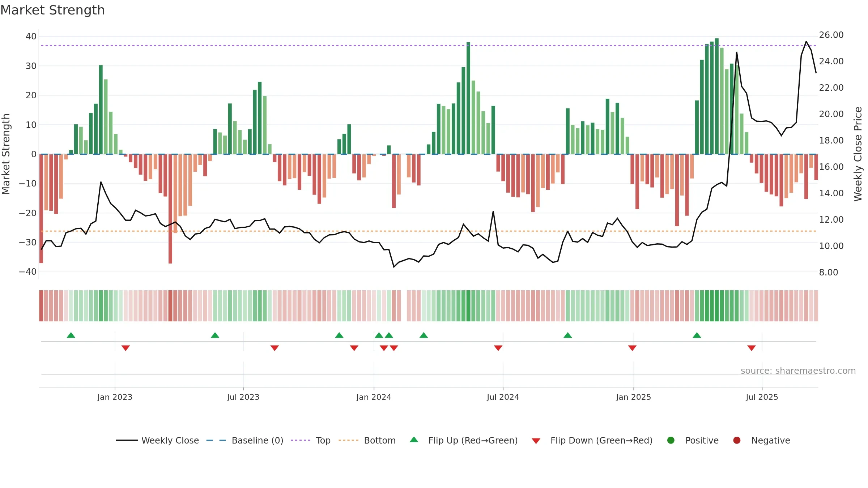
Task: Click the red Negative legend dot
Action: point(737,440)
